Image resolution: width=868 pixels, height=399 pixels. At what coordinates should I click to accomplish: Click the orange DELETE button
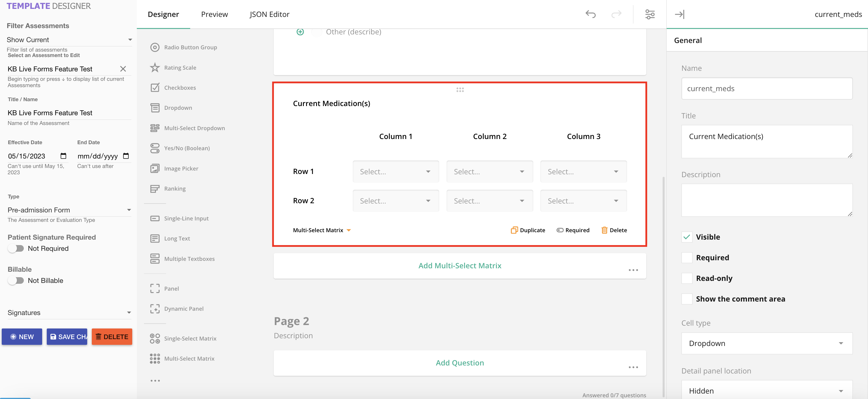112,337
